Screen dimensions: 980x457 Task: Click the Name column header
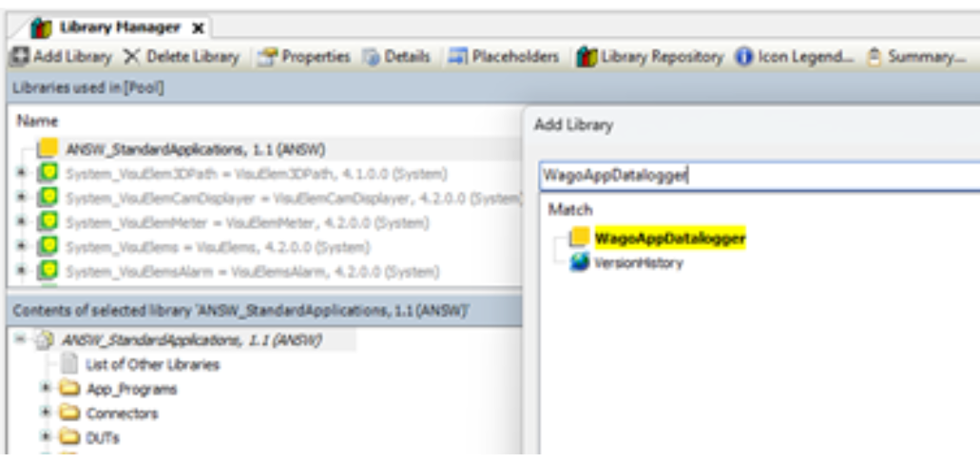pos(37,121)
